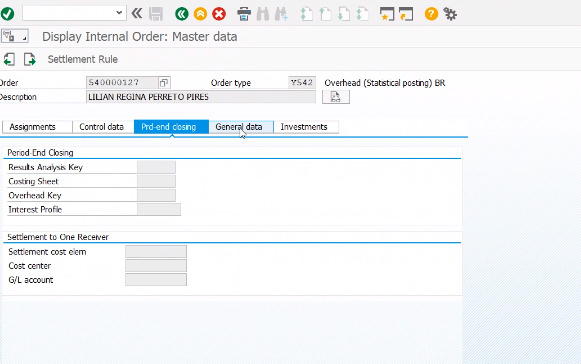This screenshot has width=581, height=364.
Task: Click the G/L account field
Action: coord(156,280)
